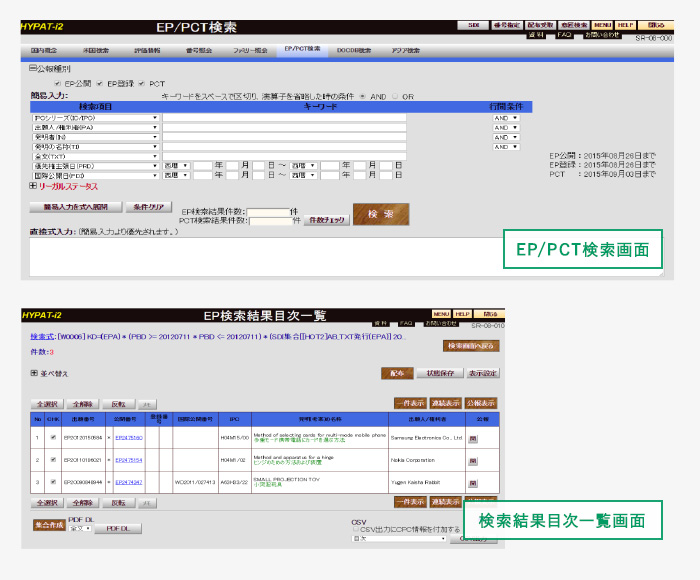The height and width of the screenshot is (580, 700).
Task: Toggle the PCT checkbox
Action: (x=142, y=83)
